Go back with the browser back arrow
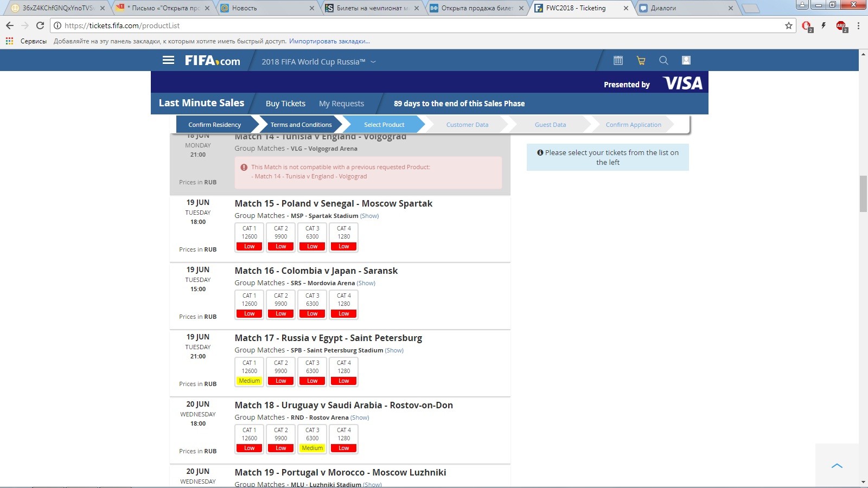Screen dimensions: 868x488 coord(9,25)
